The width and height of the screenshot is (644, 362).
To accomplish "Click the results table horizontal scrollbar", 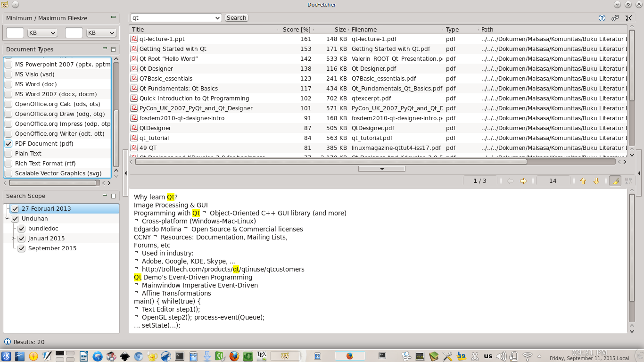I will (x=330, y=162).
